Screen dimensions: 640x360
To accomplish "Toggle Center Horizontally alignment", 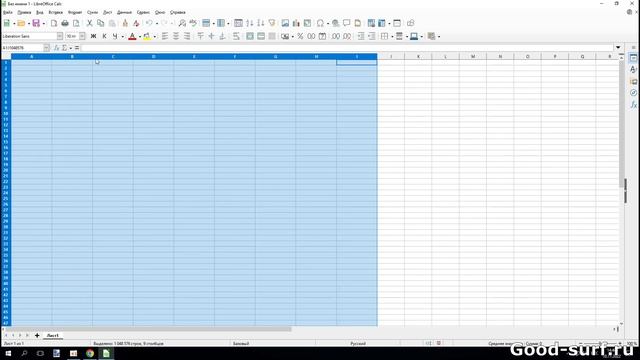I will 176,36.
